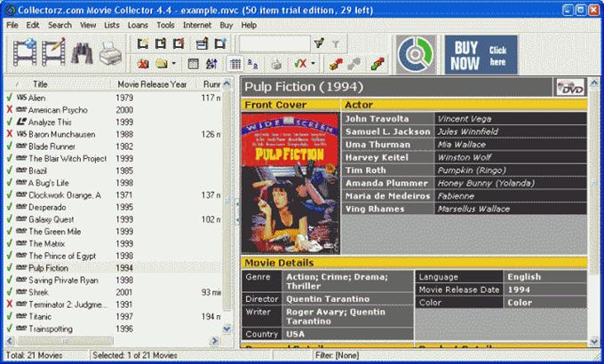Click the small print icon in second toolbar row
Image resolution: width=604 pixels, height=364 pixels.
click(276, 64)
